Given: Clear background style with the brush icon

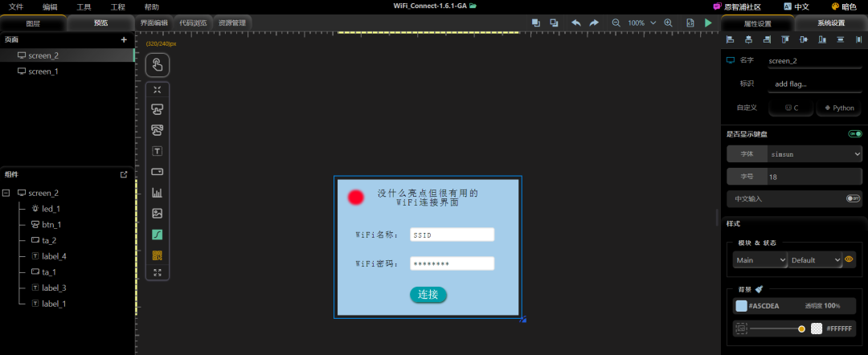Looking at the screenshot, I should point(759,289).
